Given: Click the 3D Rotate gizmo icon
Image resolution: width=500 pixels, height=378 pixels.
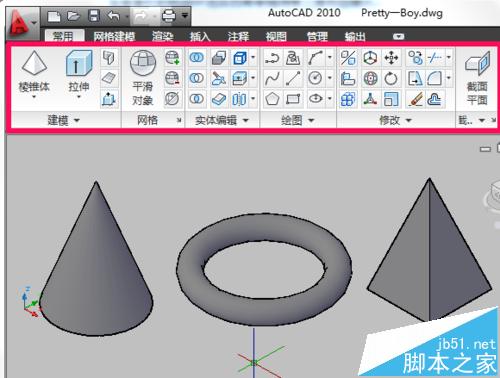Looking at the screenshot, I should pos(370,78).
